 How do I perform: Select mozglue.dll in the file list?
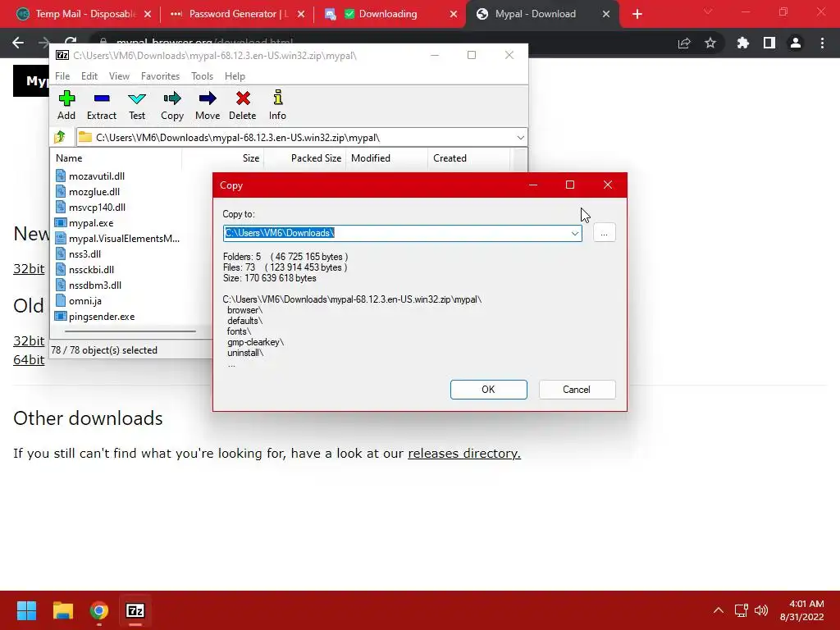tap(94, 192)
